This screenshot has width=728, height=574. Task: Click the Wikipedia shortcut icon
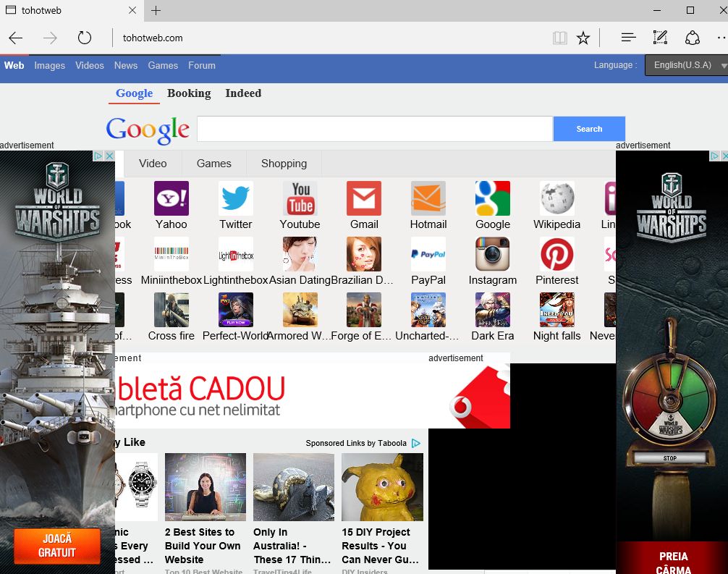click(x=556, y=197)
